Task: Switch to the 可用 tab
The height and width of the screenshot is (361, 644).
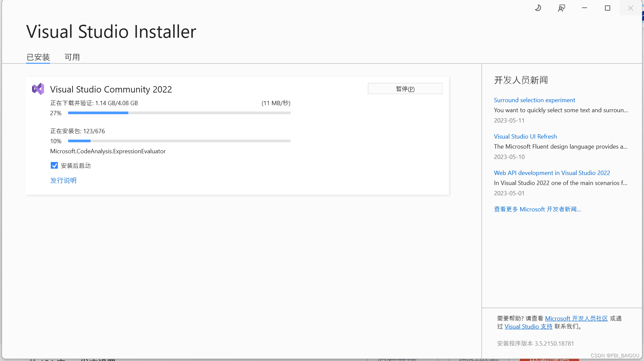Action: point(72,57)
